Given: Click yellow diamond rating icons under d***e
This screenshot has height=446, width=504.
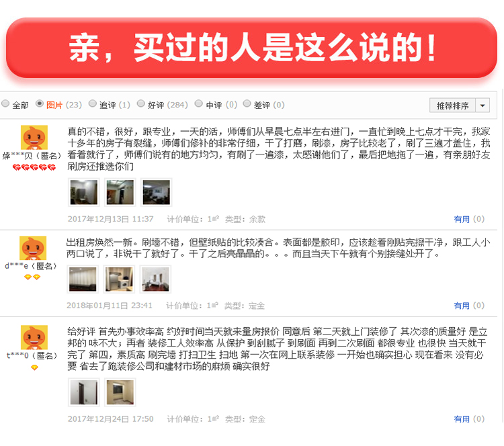Looking at the screenshot, I should 32,277.
